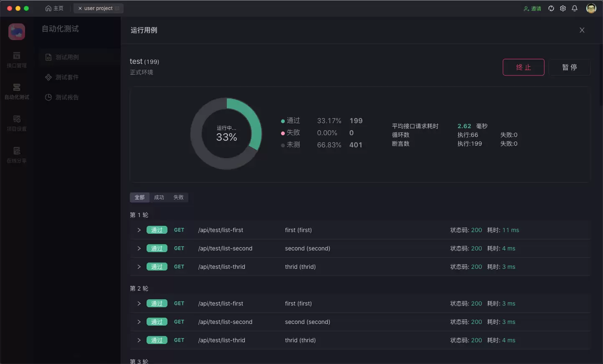Click the 第 1 轮 heading
The image size is (603, 364).
(x=139, y=215)
